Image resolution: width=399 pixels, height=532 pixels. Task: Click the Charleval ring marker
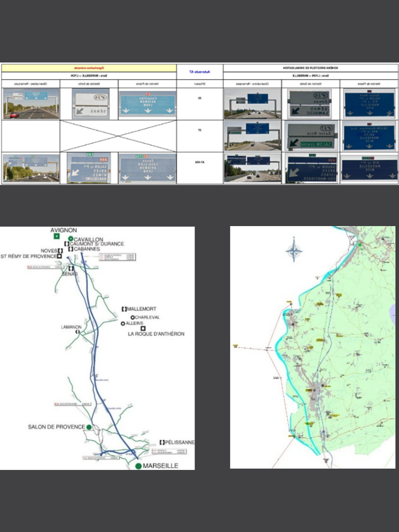click(132, 317)
